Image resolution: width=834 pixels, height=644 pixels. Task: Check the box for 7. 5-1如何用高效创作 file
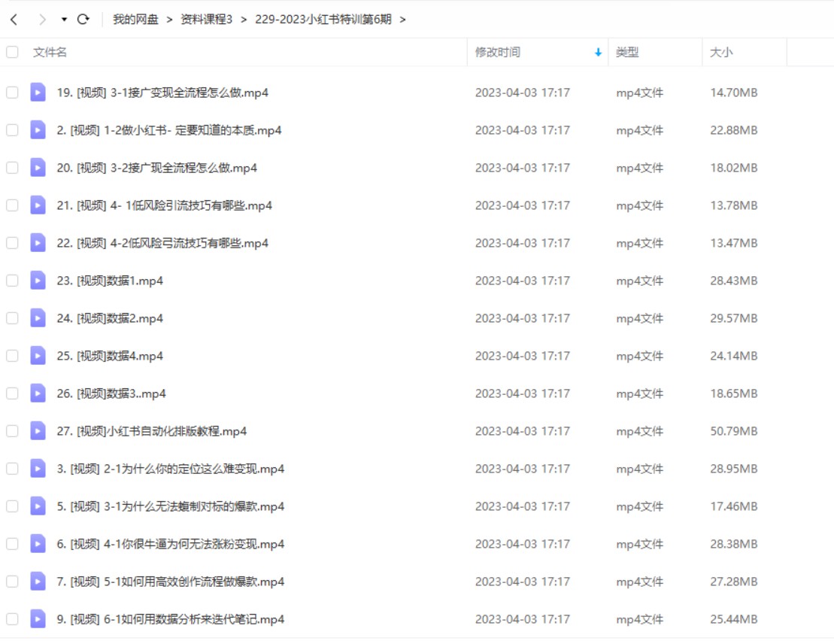[x=12, y=582]
